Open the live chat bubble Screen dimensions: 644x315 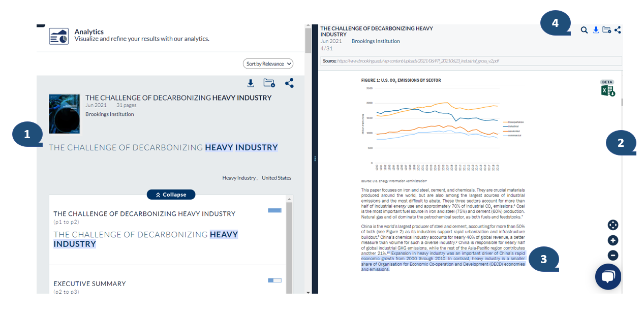pyautogui.click(x=608, y=276)
